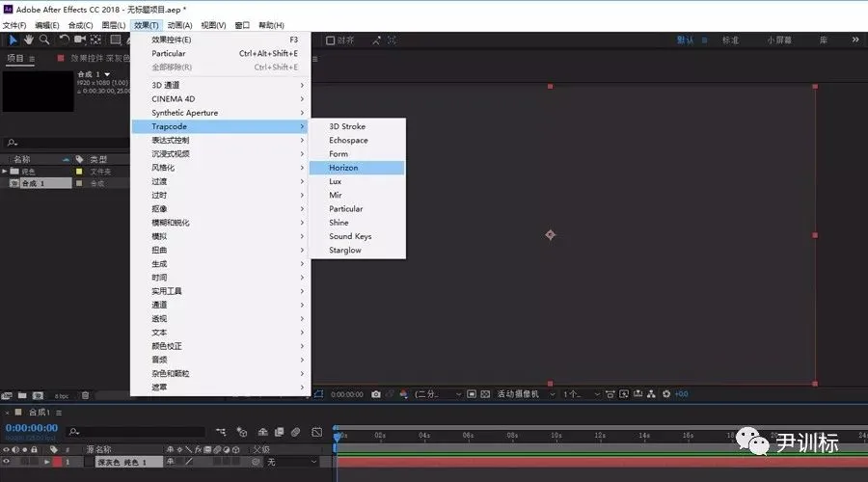Click the composition mini-flowchart icon in timeline
This screenshot has width=868, height=482.
221,432
